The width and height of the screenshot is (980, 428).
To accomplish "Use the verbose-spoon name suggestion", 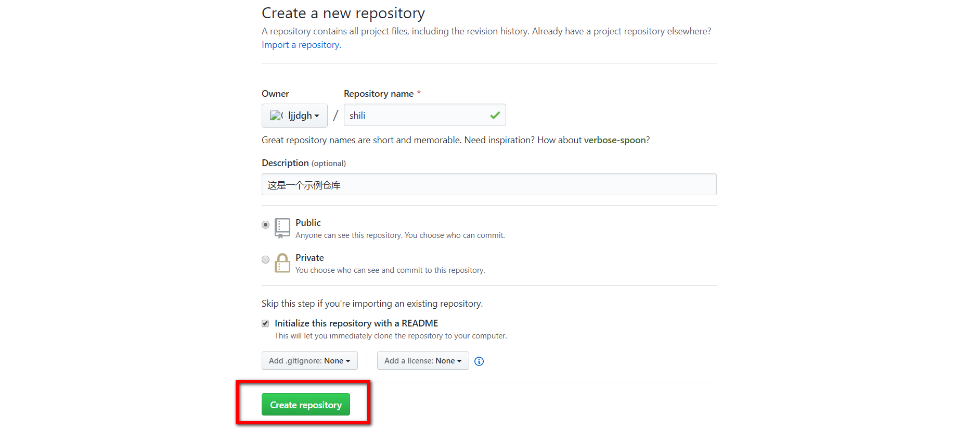I will 614,140.
